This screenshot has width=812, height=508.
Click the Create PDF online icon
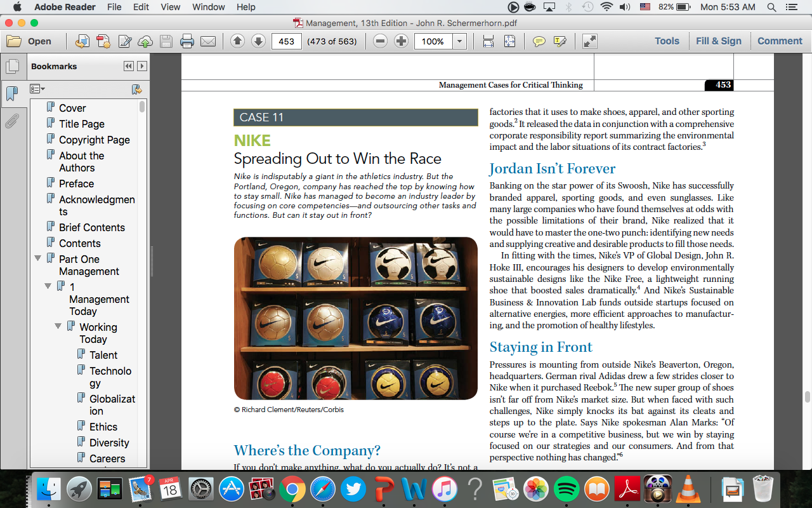coord(82,41)
